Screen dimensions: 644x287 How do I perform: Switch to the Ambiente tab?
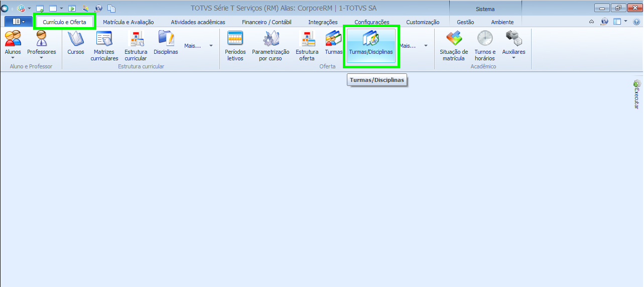[x=502, y=22]
